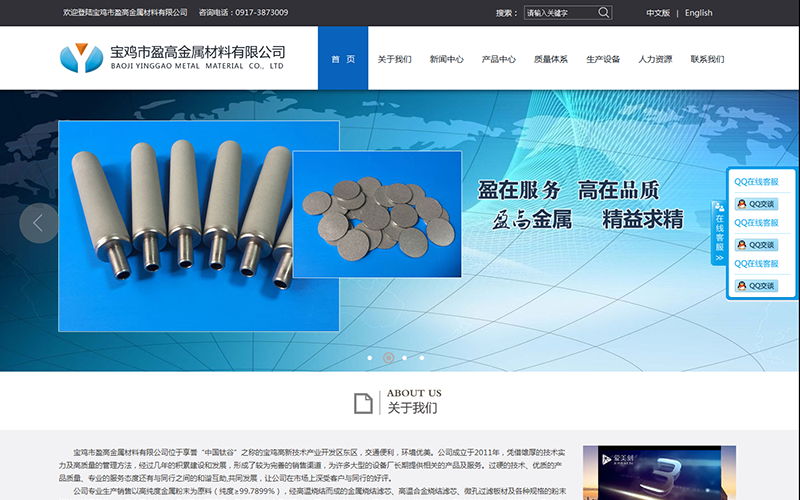Select the highlighted second carousel dot
Screen dimensions: 800x500
388,358
